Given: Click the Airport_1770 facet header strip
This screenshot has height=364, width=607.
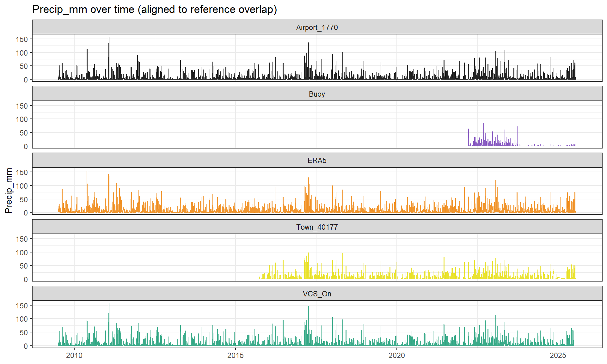Looking at the screenshot, I should click(317, 27).
